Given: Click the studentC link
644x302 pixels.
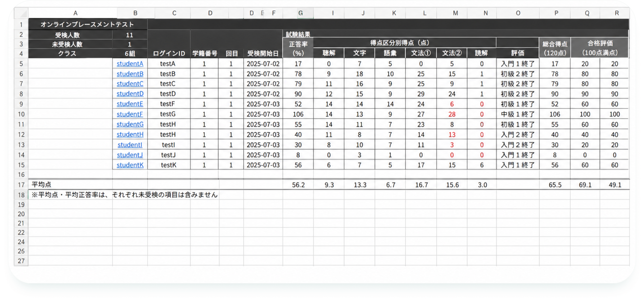Looking at the screenshot, I should (x=130, y=84).
